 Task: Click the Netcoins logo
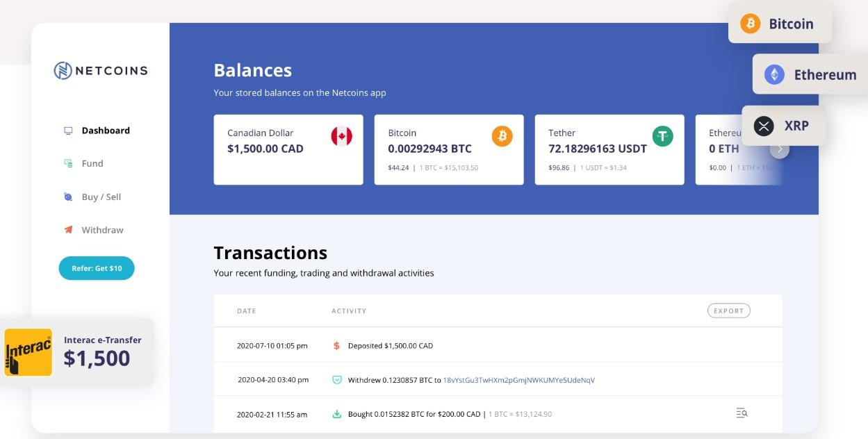101,70
